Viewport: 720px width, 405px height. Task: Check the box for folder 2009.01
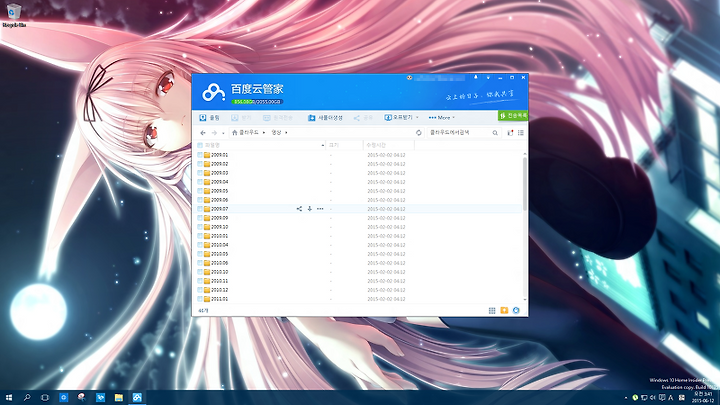pyautogui.click(x=200, y=155)
